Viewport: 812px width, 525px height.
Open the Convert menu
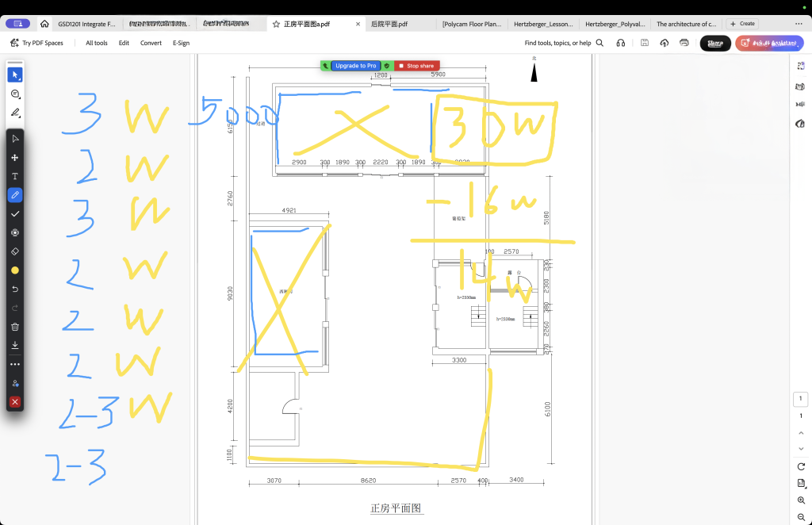pos(151,43)
